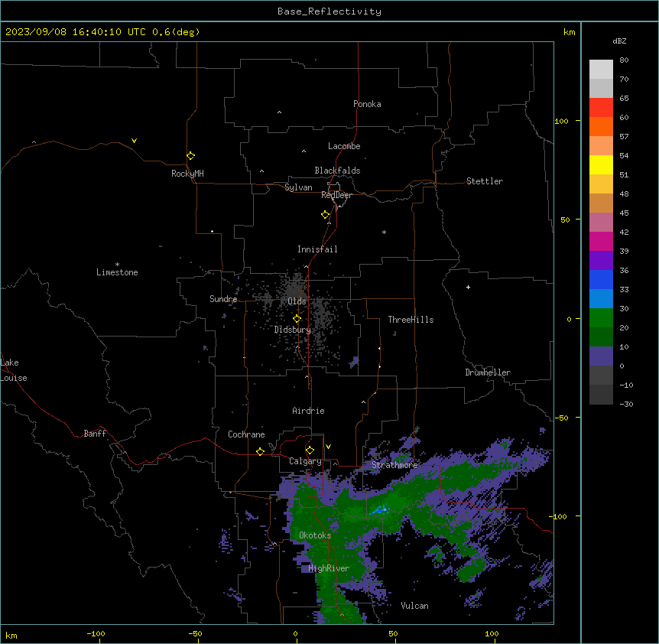Click the blue high-reflectivity echo southeast of Calgary
Viewport: 659px width, 644px height.
click(x=381, y=510)
